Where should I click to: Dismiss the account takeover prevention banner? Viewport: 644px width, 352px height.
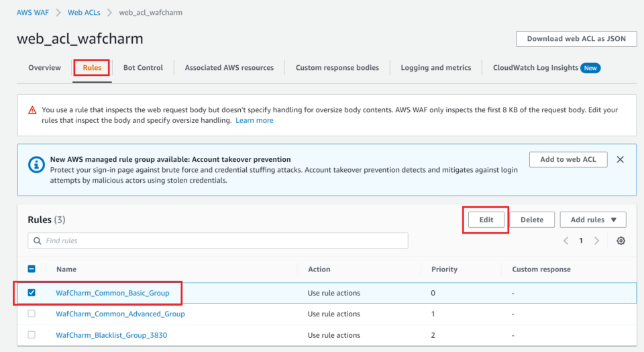point(620,160)
